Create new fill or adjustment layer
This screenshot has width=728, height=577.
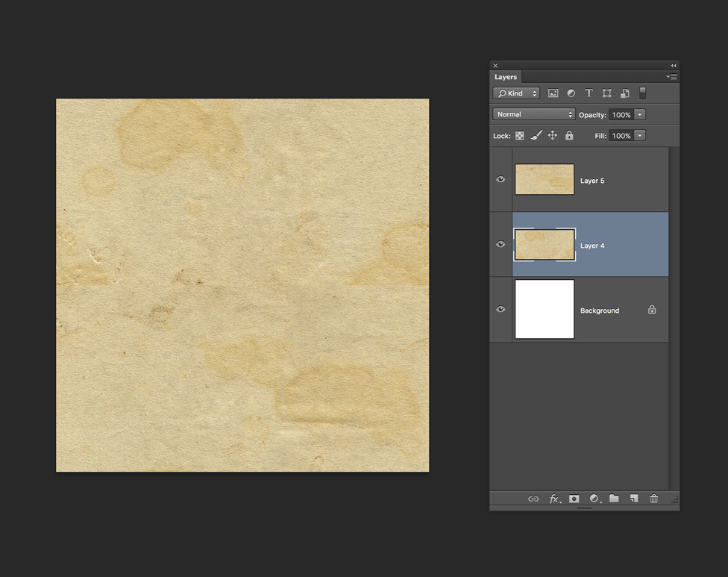(595, 499)
